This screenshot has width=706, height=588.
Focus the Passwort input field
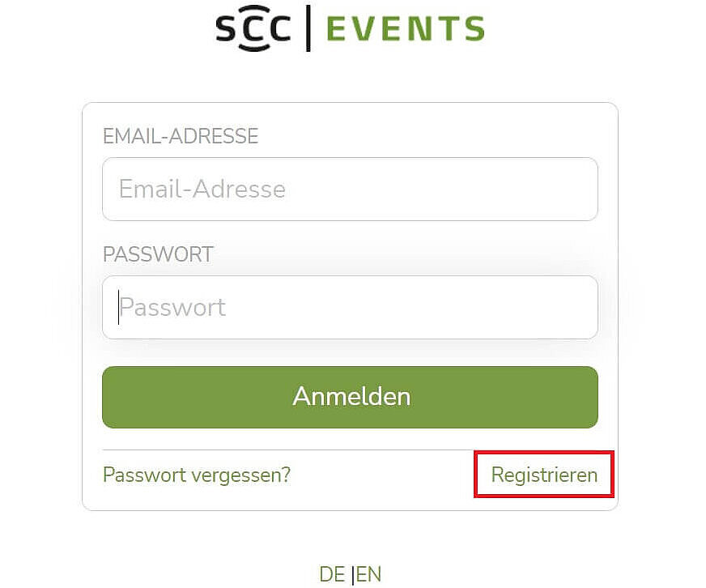[x=350, y=307]
